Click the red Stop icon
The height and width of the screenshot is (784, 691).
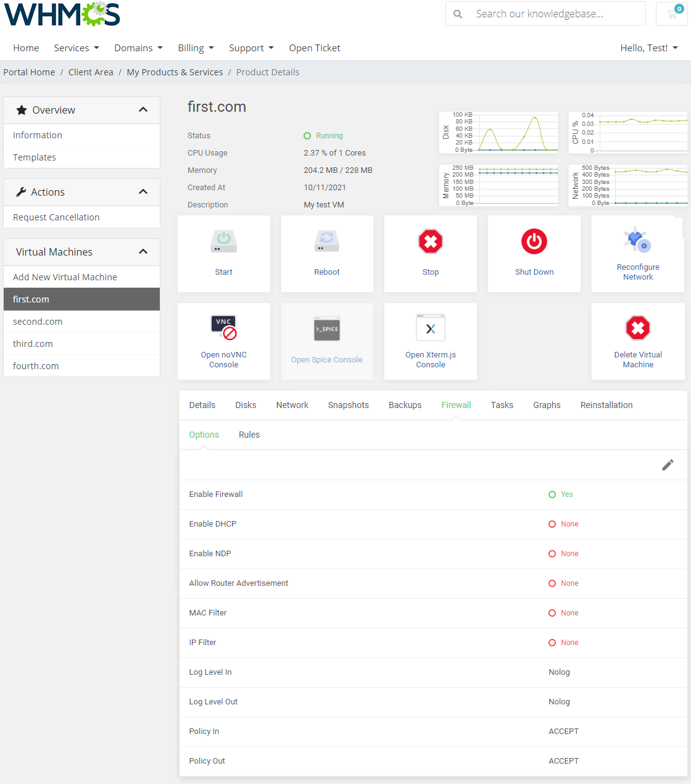(431, 241)
